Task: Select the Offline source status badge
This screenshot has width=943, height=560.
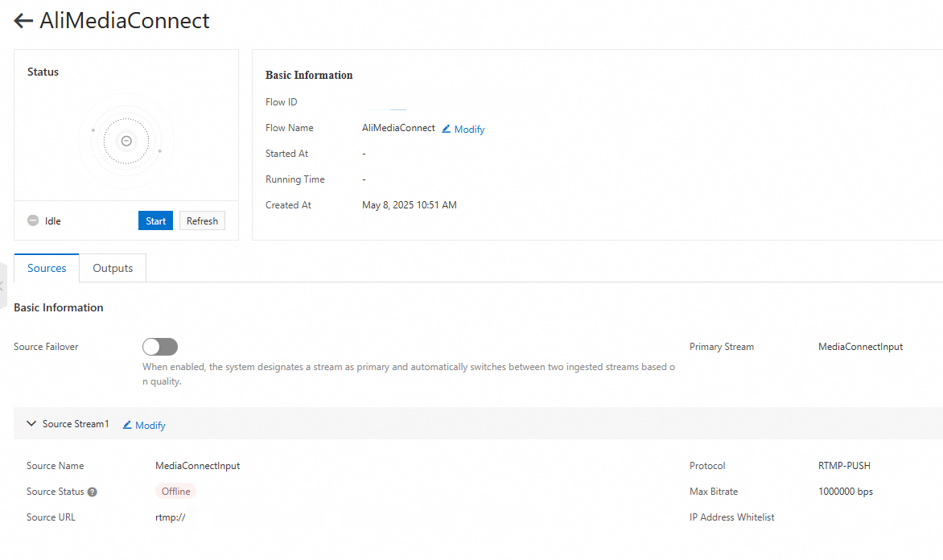Action: 175,492
